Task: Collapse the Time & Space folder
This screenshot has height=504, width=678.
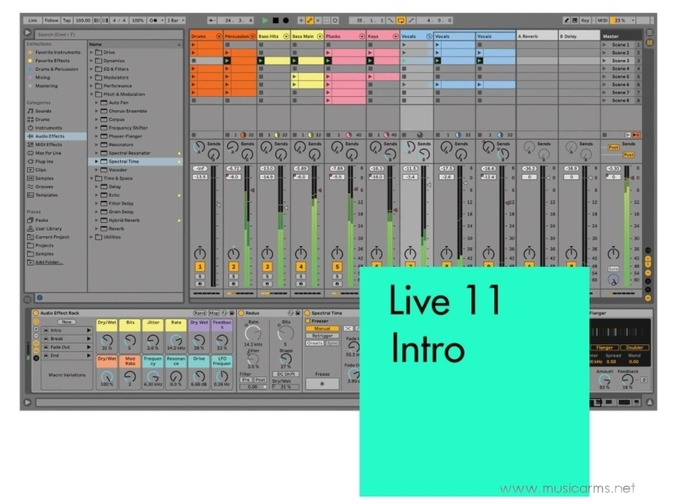Action: [90, 177]
